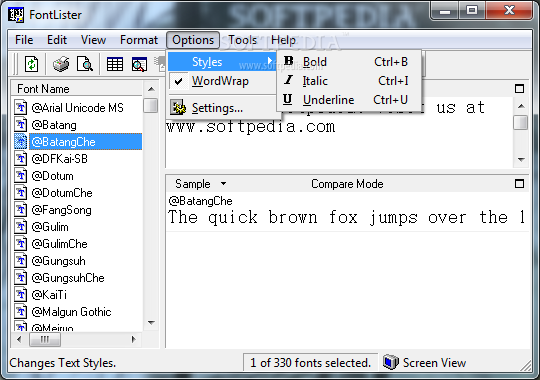Click the Italic icon in Styles submenu
The width and height of the screenshot is (540, 380).
pos(289,80)
